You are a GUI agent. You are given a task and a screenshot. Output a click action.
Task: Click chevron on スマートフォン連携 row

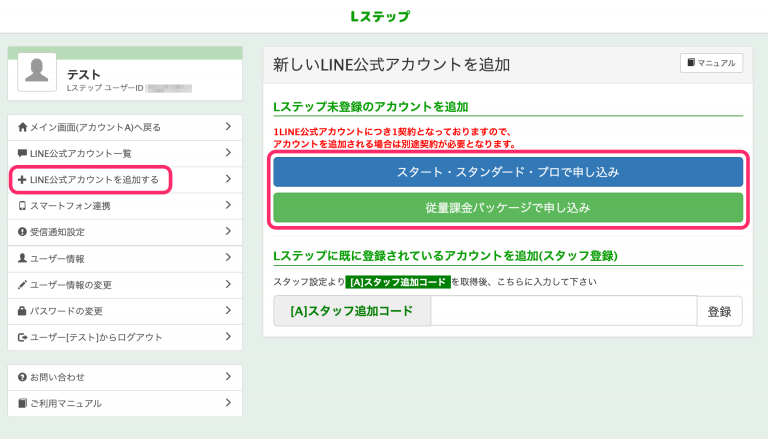(x=228, y=205)
